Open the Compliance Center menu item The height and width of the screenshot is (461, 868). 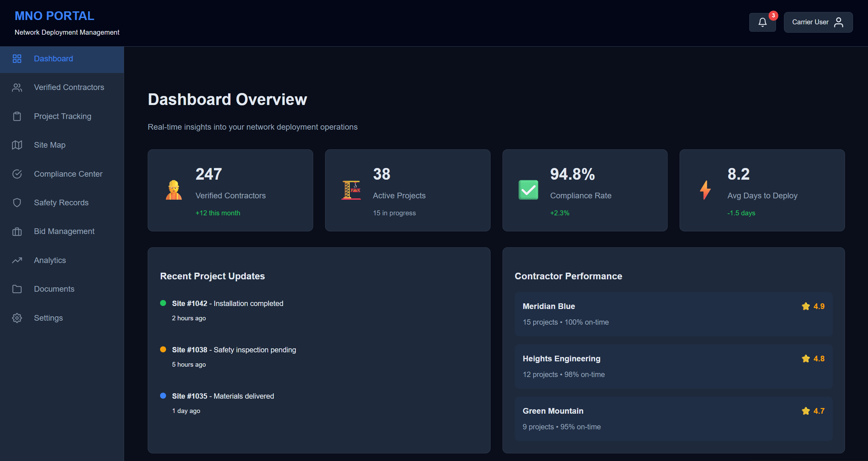pyautogui.click(x=68, y=174)
